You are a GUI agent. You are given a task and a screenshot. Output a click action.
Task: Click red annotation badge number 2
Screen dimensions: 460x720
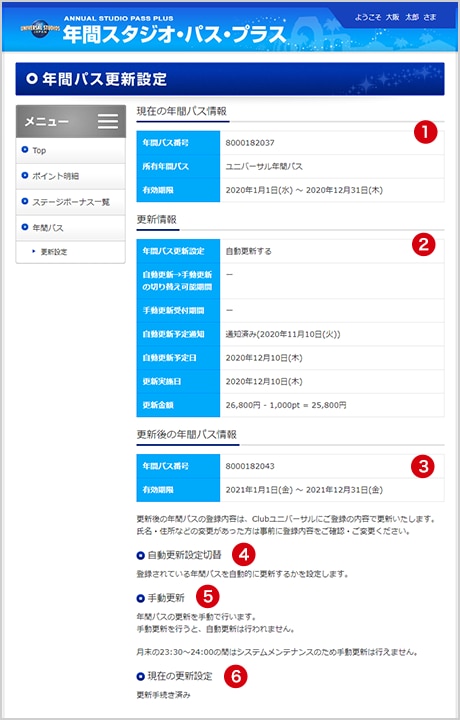click(x=423, y=245)
